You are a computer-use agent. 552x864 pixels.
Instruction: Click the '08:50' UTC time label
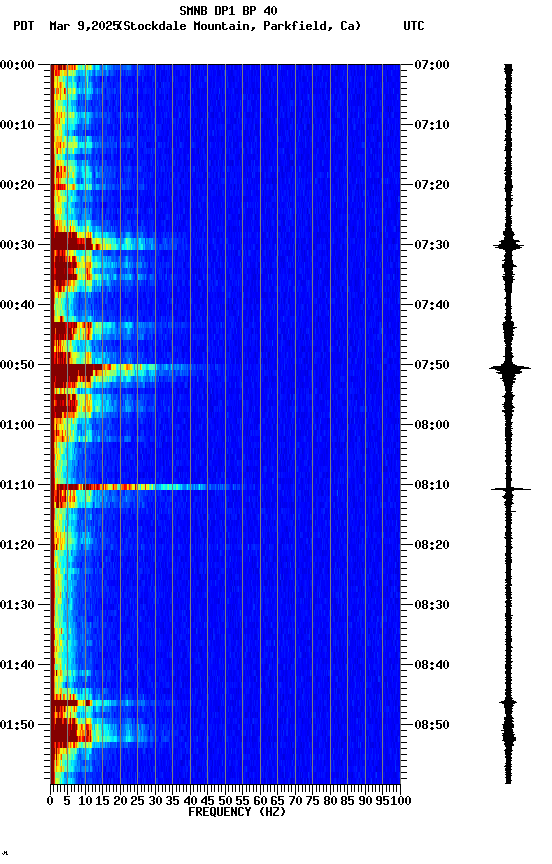(431, 726)
